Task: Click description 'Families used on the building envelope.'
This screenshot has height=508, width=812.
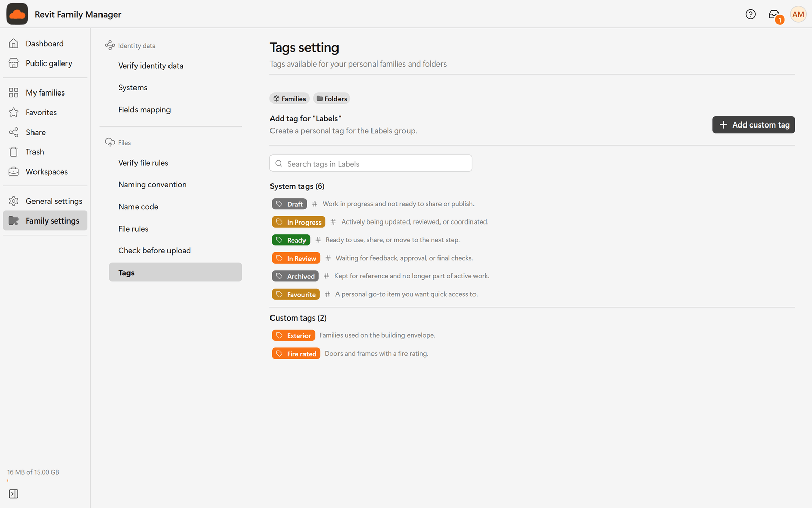Action: [x=378, y=335]
